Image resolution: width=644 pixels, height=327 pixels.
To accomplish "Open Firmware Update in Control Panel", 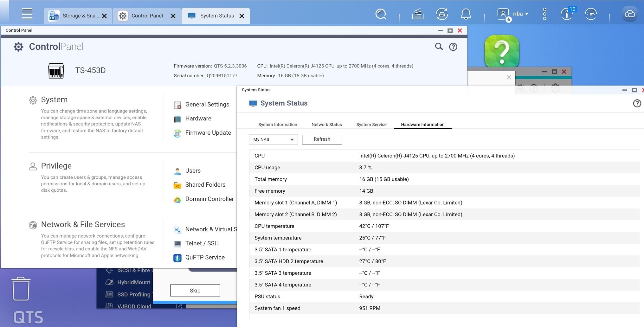I will pyautogui.click(x=208, y=133).
